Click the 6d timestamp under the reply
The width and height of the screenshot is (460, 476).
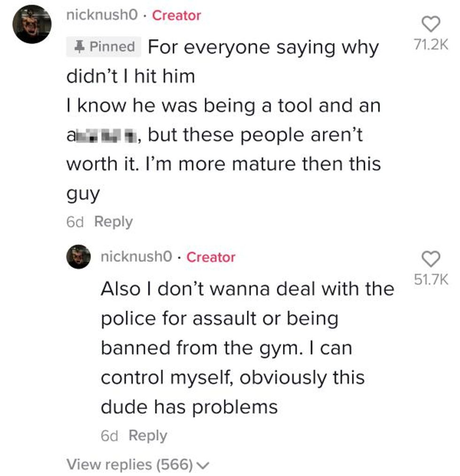click(x=109, y=436)
